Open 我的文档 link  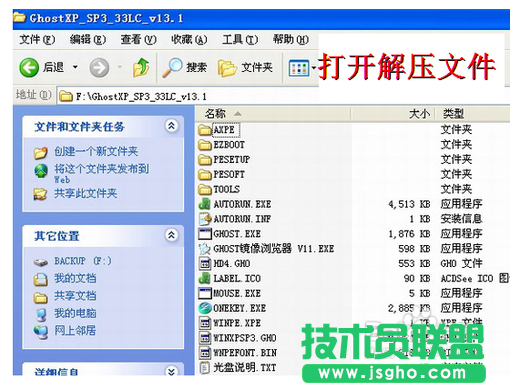coord(75,278)
